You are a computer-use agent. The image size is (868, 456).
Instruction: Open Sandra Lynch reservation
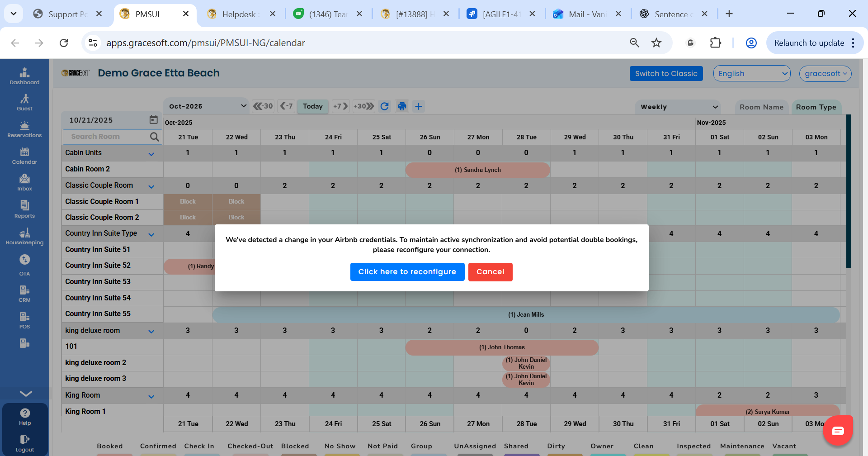[478, 170]
